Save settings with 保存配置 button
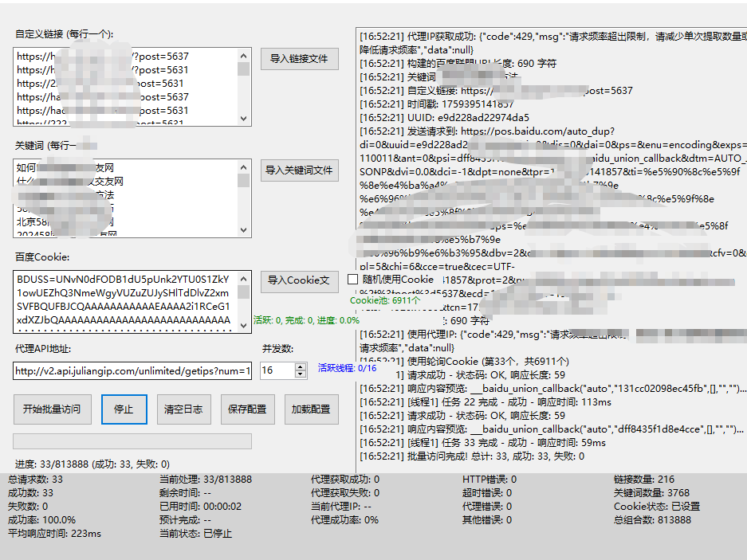 click(246, 409)
